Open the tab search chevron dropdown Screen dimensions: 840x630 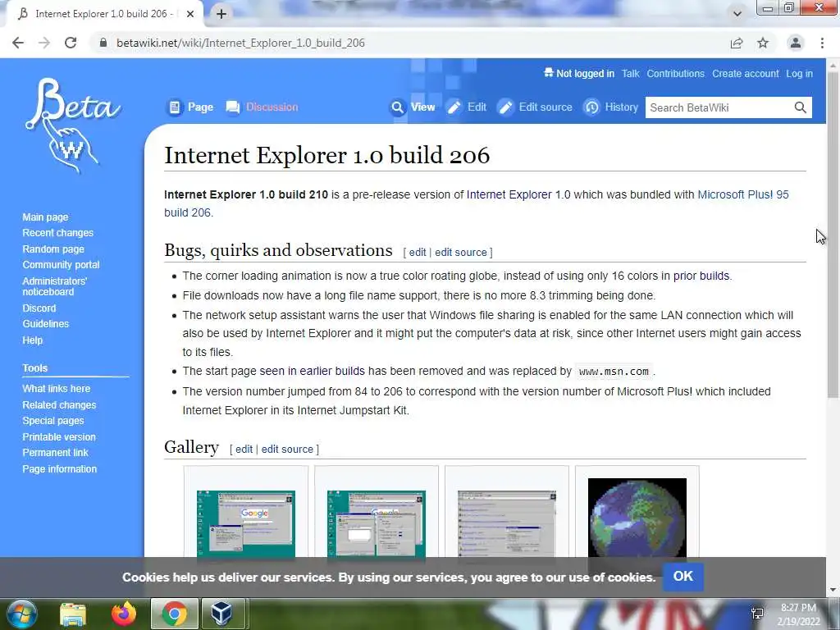click(737, 14)
